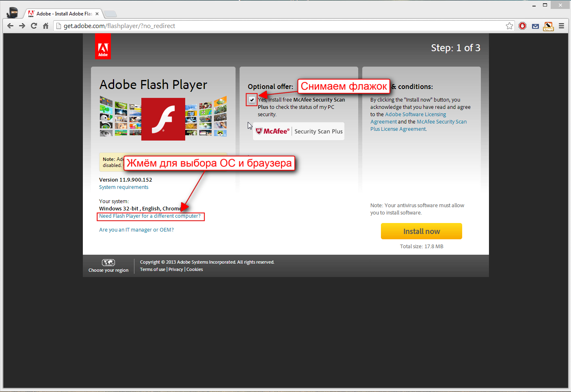The width and height of the screenshot is (571, 392).
Task: Open the browser home page icon
Action: (x=45, y=26)
